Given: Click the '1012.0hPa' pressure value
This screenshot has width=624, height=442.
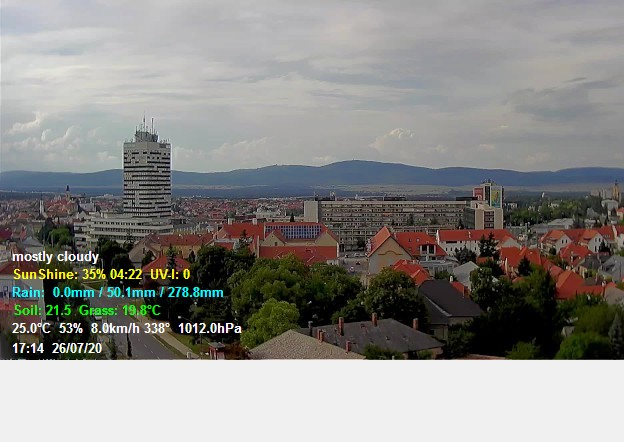Looking at the screenshot, I should 210,329.
